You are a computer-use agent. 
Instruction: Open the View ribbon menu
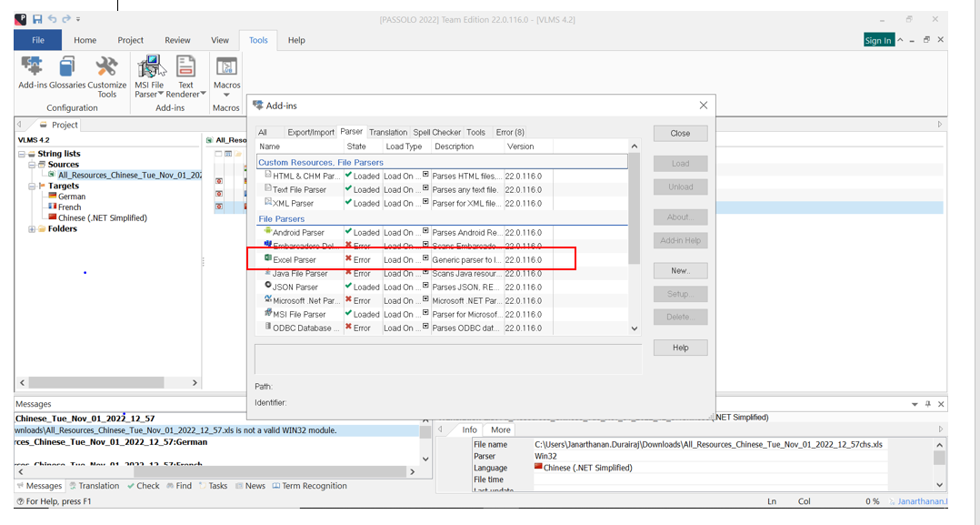219,39
